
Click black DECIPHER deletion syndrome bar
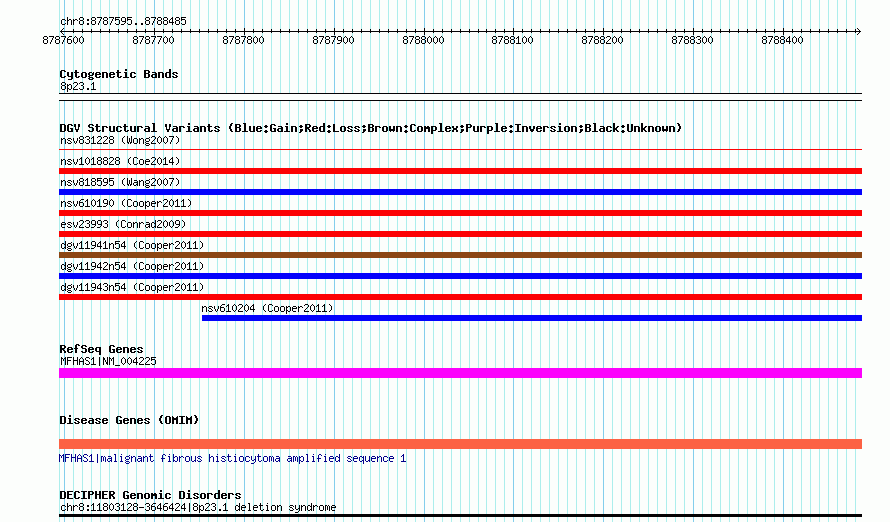pos(460,516)
